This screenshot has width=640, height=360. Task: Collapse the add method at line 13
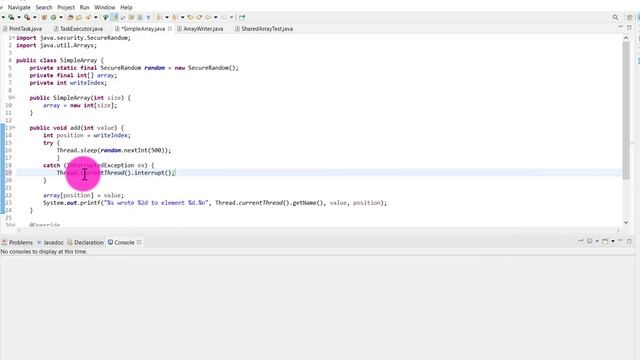[13, 128]
